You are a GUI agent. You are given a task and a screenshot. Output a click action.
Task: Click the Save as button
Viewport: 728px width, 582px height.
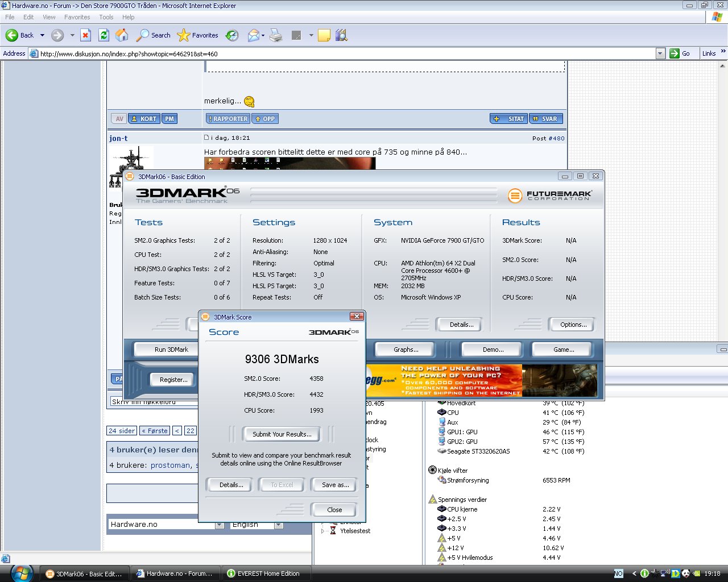[x=334, y=485]
